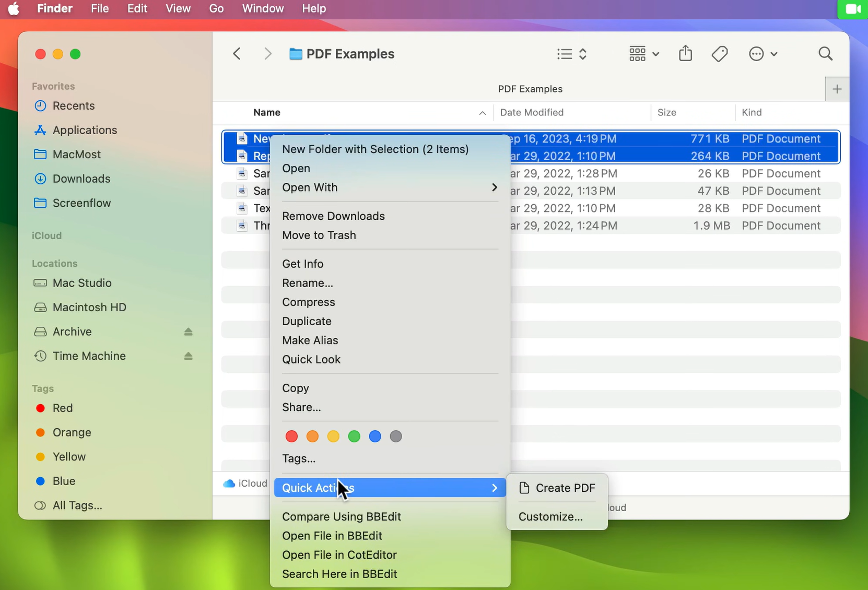Open the Go menu in menu bar
The image size is (868, 590).
pyautogui.click(x=216, y=9)
